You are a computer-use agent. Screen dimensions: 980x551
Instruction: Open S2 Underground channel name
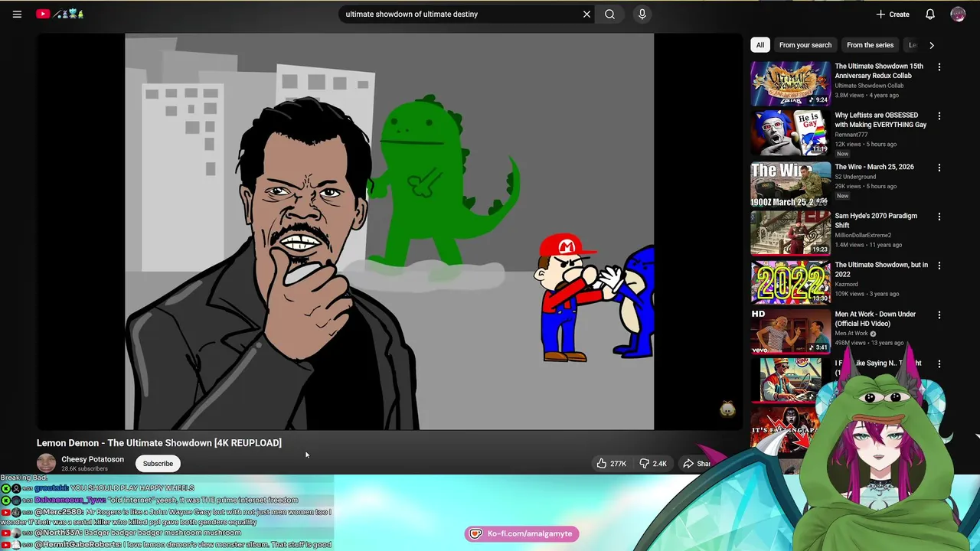855,177
